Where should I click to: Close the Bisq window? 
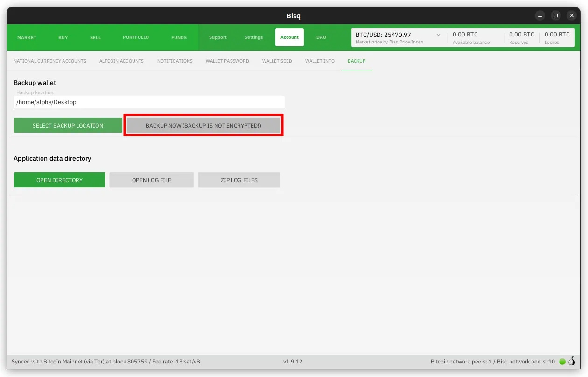[x=572, y=15]
